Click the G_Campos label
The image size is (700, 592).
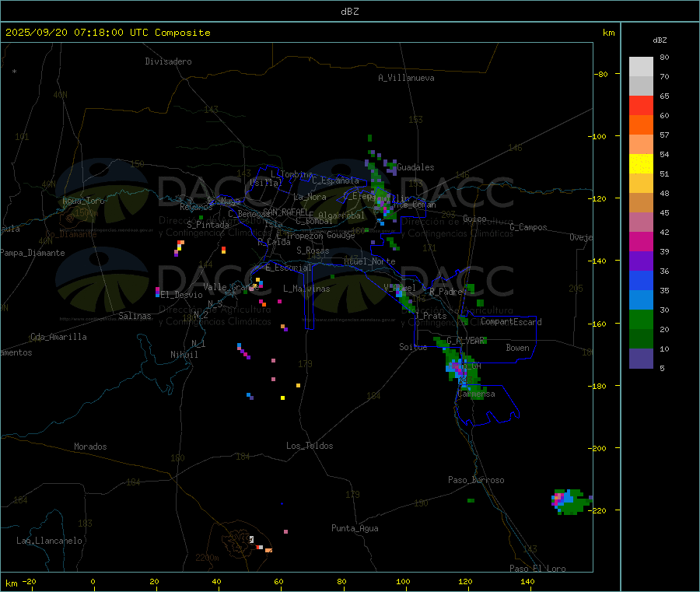coord(529,227)
